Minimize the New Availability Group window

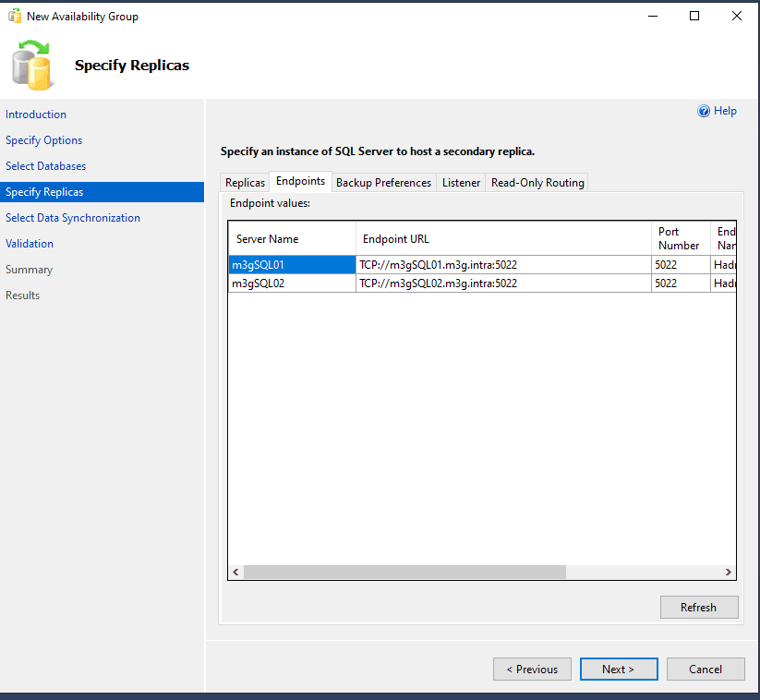pyautogui.click(x=653, y=16)
